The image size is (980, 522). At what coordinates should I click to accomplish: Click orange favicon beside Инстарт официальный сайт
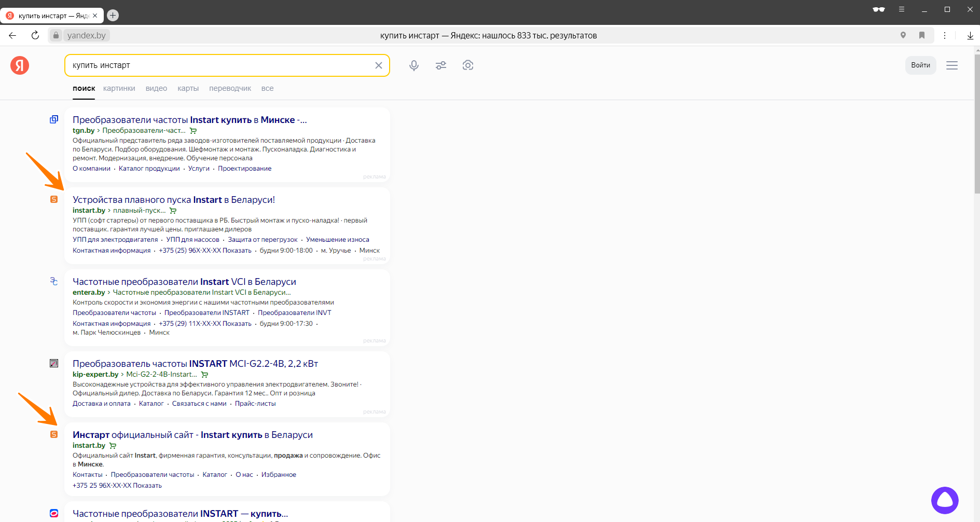54,434
